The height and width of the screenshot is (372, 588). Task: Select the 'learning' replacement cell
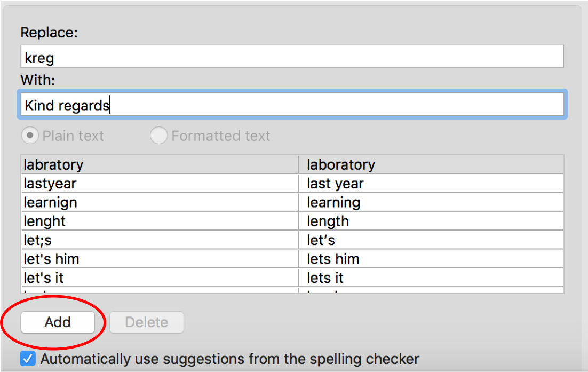pos(333,202)
